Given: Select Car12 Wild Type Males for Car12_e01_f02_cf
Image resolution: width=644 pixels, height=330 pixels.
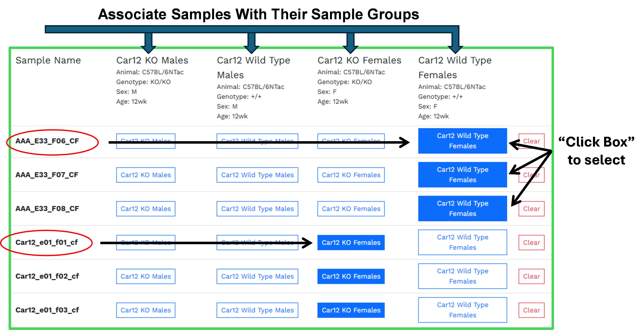Looking at the screenshot, I should 257,276.
